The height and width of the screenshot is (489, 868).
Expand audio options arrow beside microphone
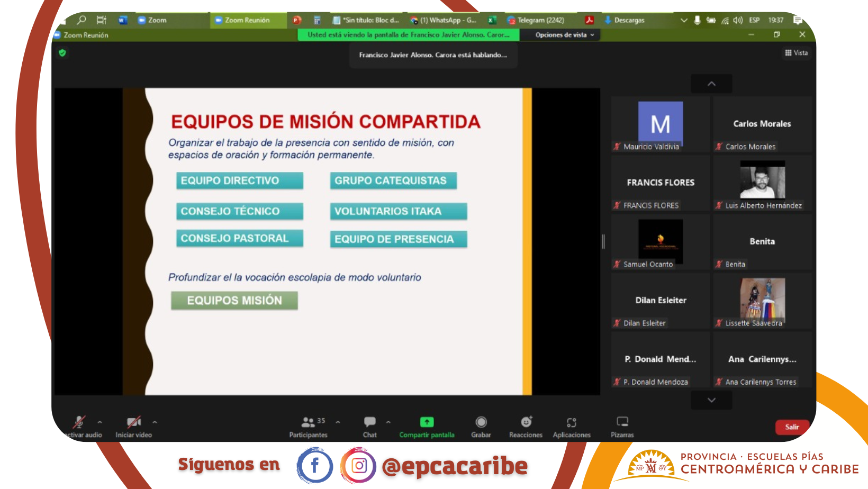(100, 422)
